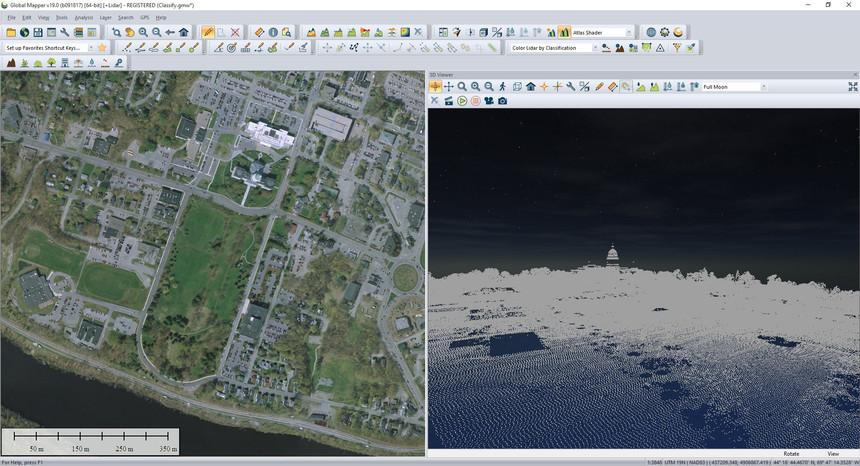This screenshot has height=466, width=860.
Task: Capture 3D view with camera icon
Action: (502, 101)
